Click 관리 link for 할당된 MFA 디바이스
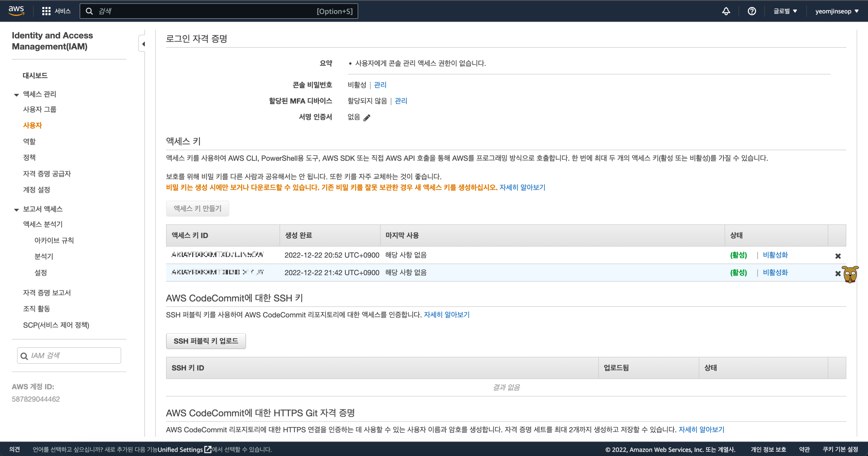The image size is (868, 456). pos(401,101)
